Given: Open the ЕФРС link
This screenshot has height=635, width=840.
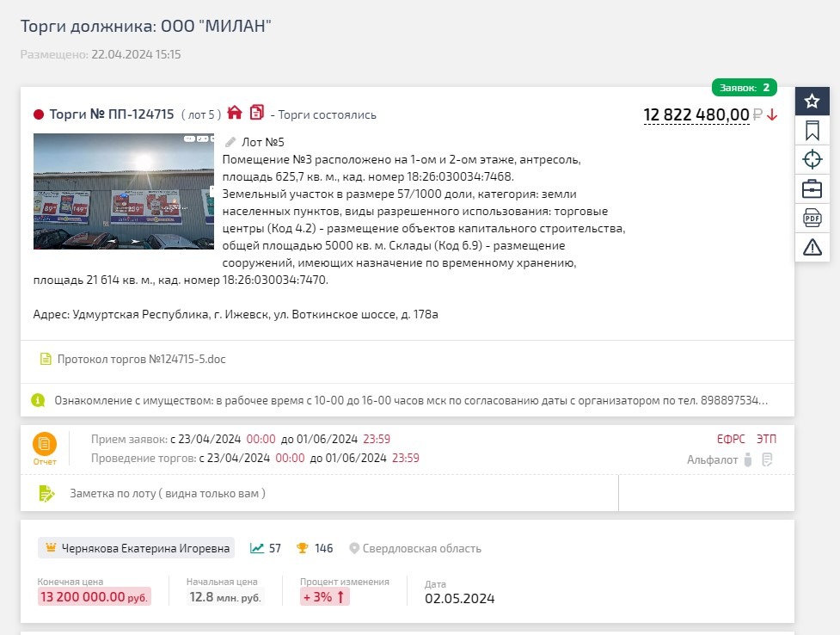Looking at the screenshot, I should [731, 439].
